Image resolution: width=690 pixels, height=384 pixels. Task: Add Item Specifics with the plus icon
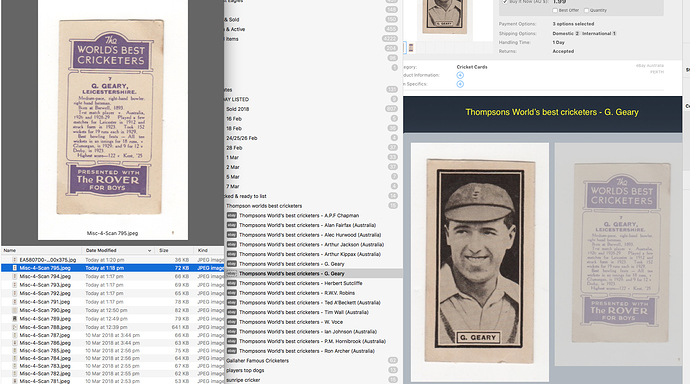460,84
